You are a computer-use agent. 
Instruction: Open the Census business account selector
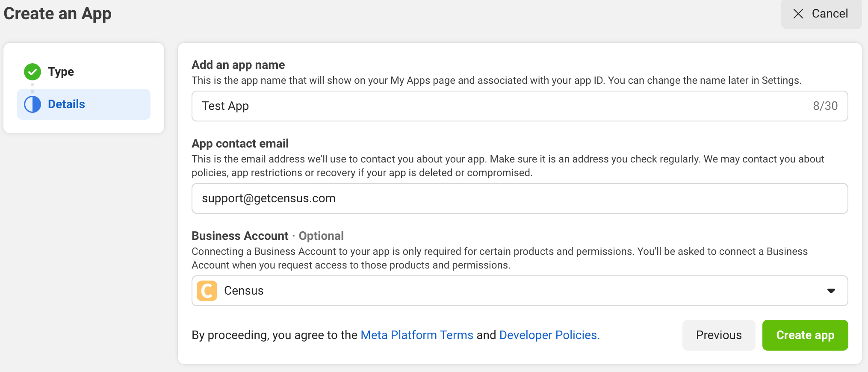513,291
